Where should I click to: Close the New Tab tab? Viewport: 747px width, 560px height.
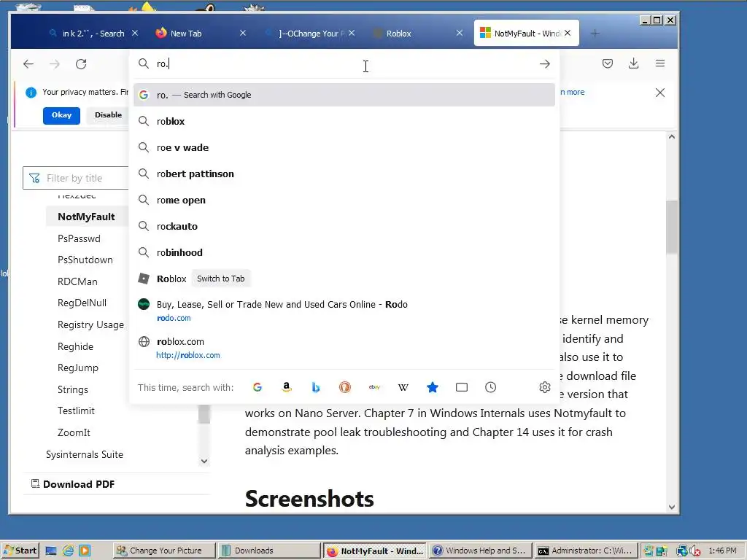pos(242,34)
